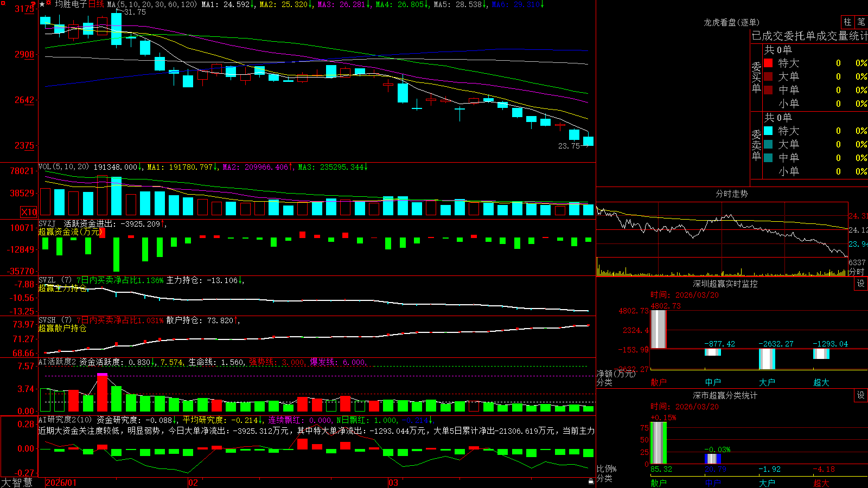Image resolution: width=868 pixels, height=488 pixels.
Task: Click the 2026/01 date marker on timeline
Action: 61,483
